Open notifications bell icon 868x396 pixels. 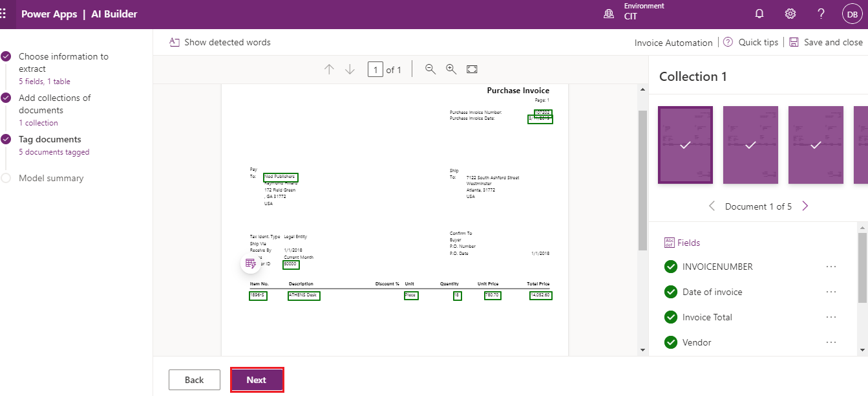[759, 14]
